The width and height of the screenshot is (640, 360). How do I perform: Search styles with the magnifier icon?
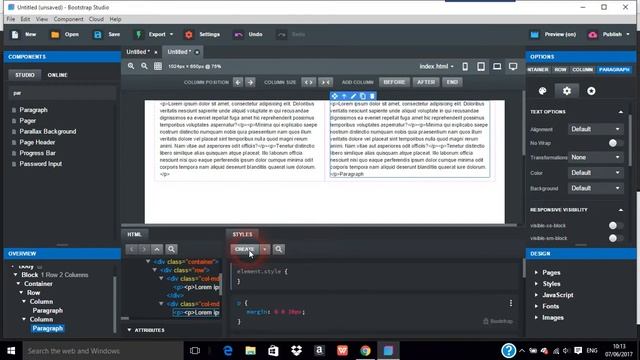279,249
